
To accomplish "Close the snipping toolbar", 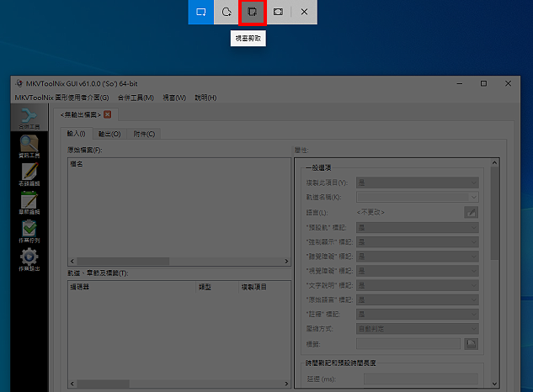I will 304,12.
